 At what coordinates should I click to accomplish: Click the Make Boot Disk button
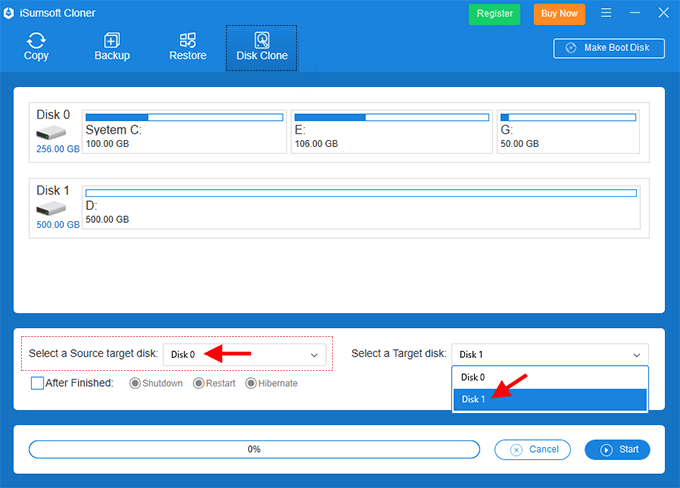(608, 48)
